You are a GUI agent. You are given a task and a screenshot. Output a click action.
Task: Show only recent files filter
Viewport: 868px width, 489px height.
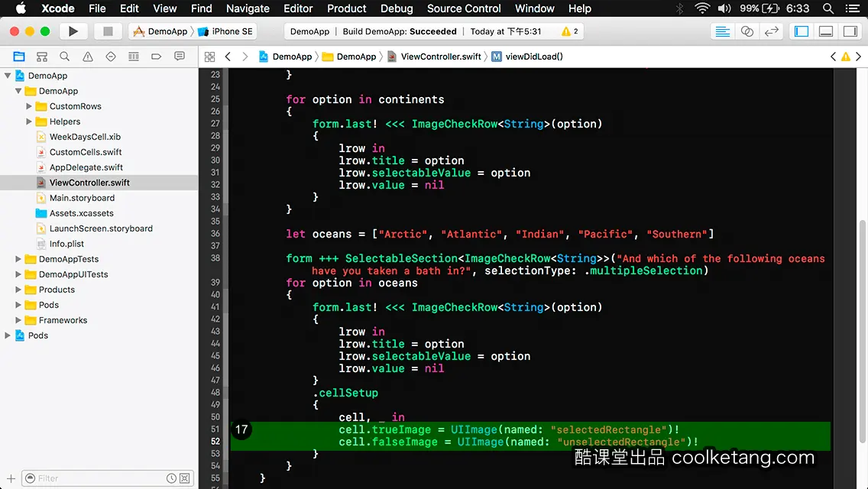pyautogui.click(x=172, y=478)
